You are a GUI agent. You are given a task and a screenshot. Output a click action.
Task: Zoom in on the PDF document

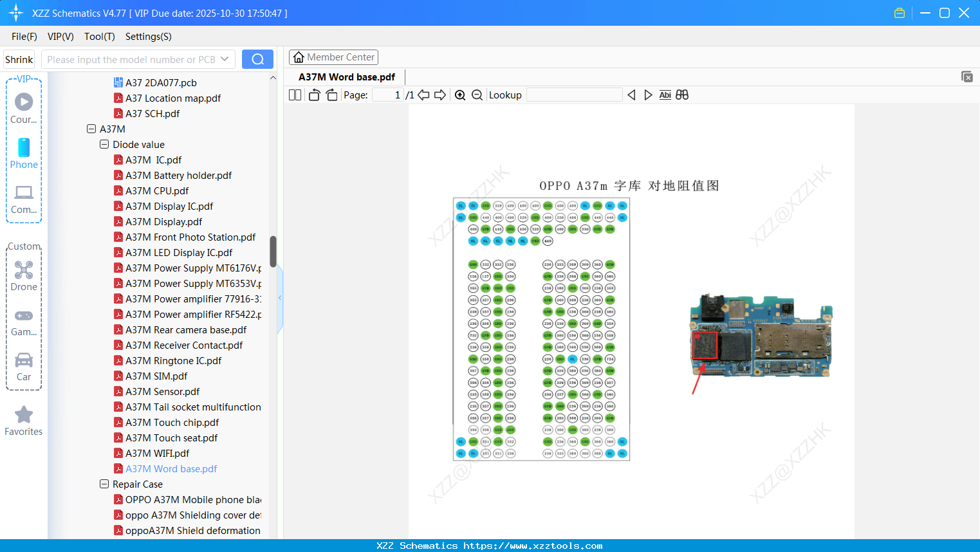click(x=460, y=95)
